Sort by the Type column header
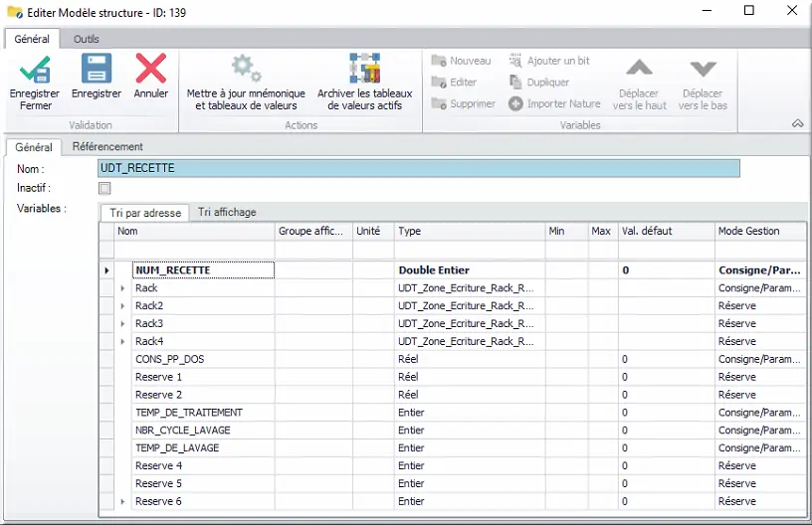The image size is (812, 525). coord(469,232)
